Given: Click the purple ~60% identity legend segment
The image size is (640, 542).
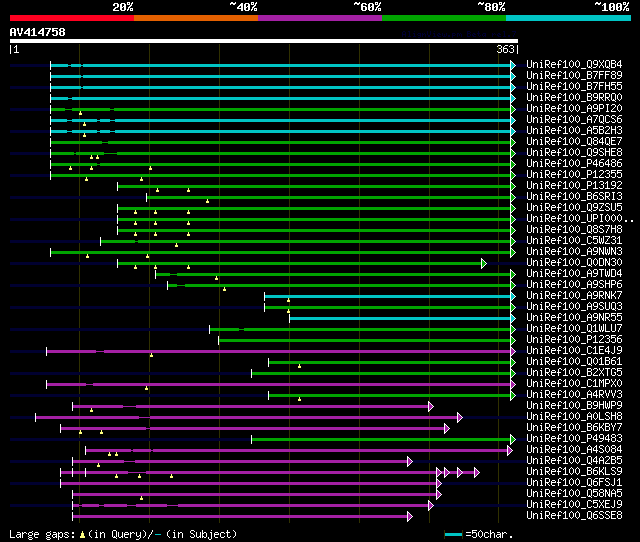Looking at the screenshot, I should (x=320, y=18).
